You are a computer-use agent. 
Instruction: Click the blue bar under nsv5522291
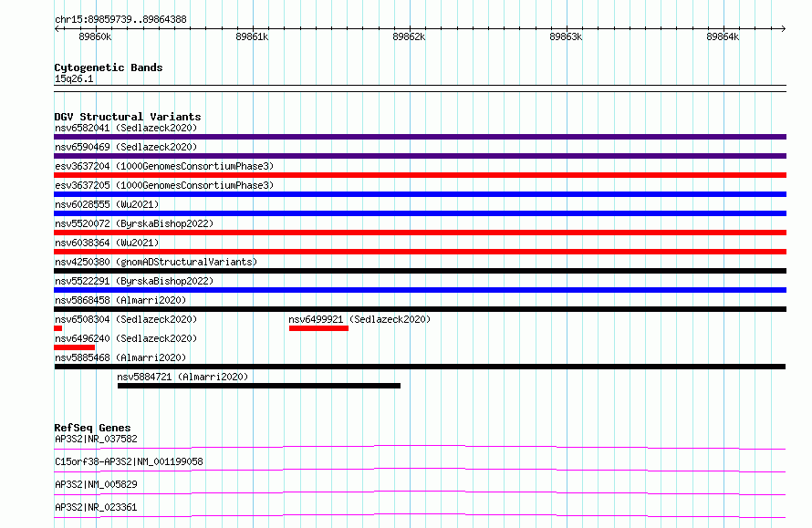420,290
